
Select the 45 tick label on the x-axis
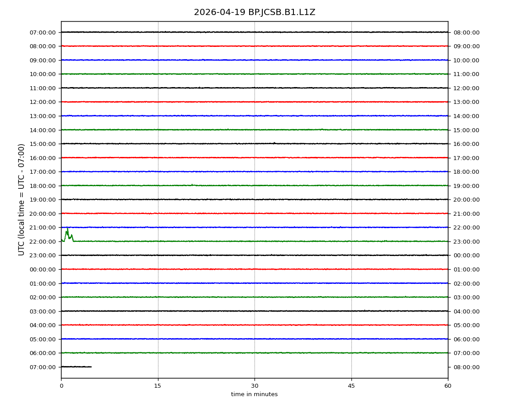coord(351,386)
